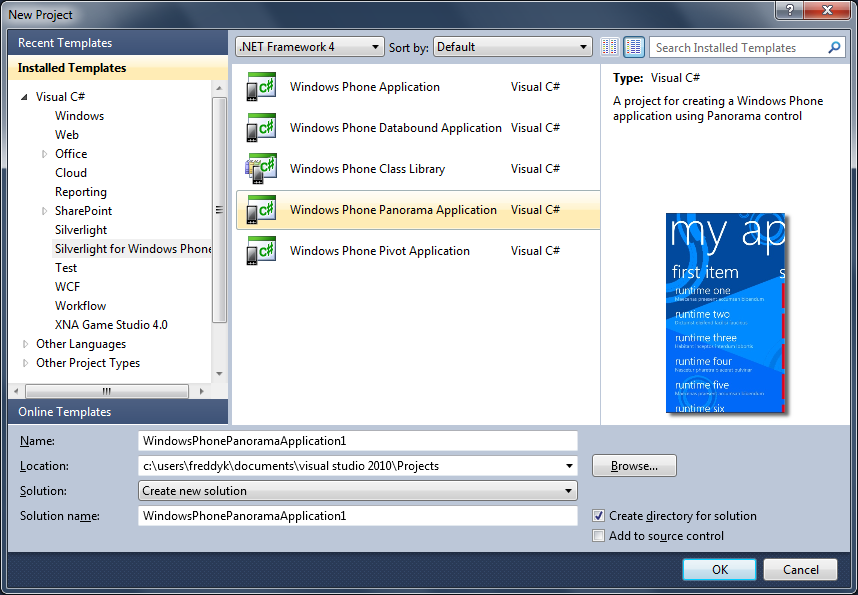Viewport: 858px width, 595px height.
Task: Click the project Name input field
Action: coord(358,440)
